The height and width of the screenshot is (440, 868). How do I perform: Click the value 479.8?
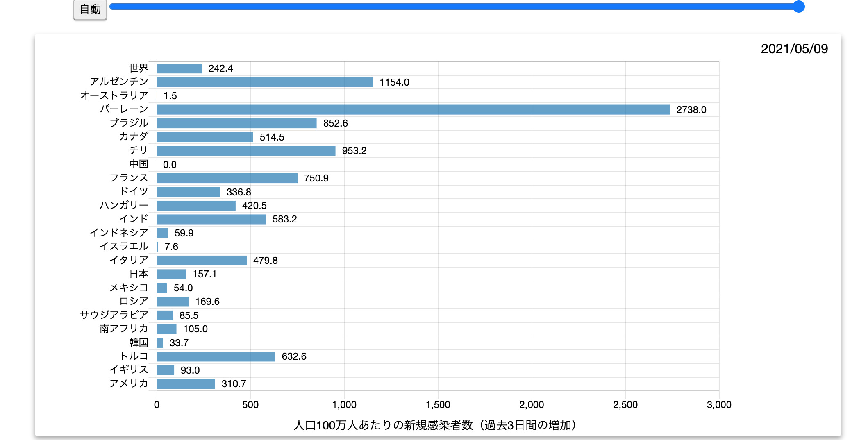tap(265, 261)
